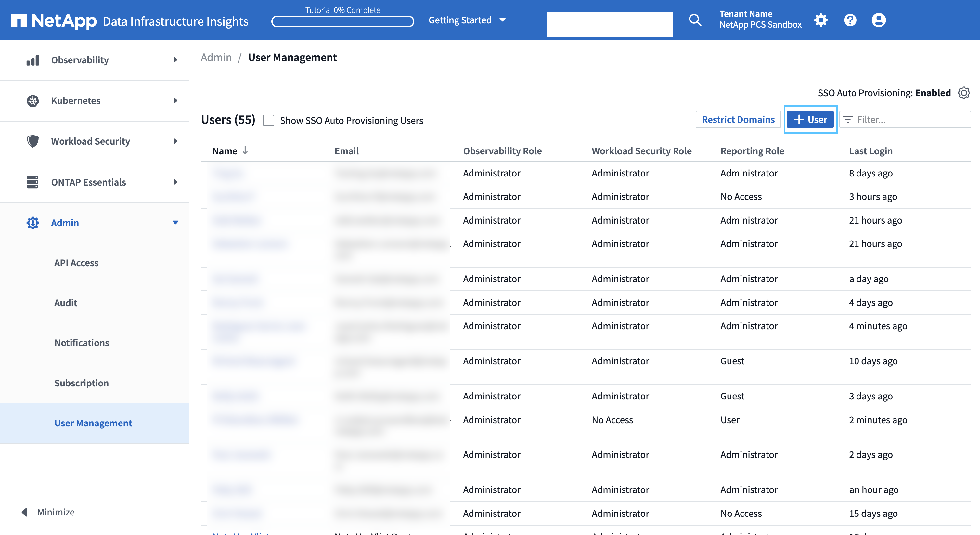The image size is (980, 535).
Task: Open the Observability section
Action: point(94,60)
